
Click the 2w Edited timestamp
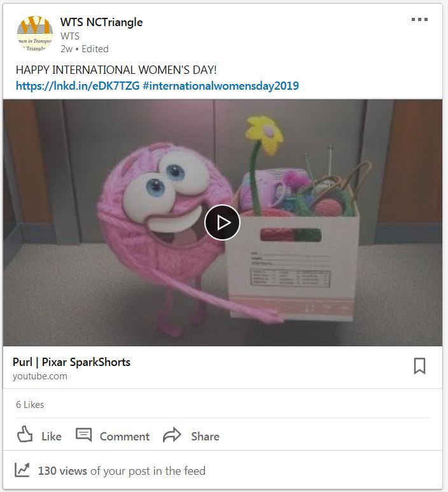coord(85,49)
